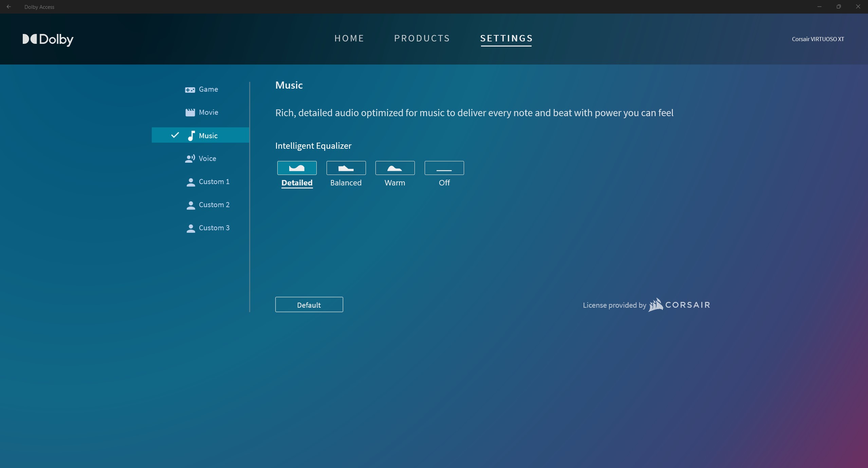Minimize the Dolby Access window
Screen dimensions: 868x468
click(x=819, y=7)
